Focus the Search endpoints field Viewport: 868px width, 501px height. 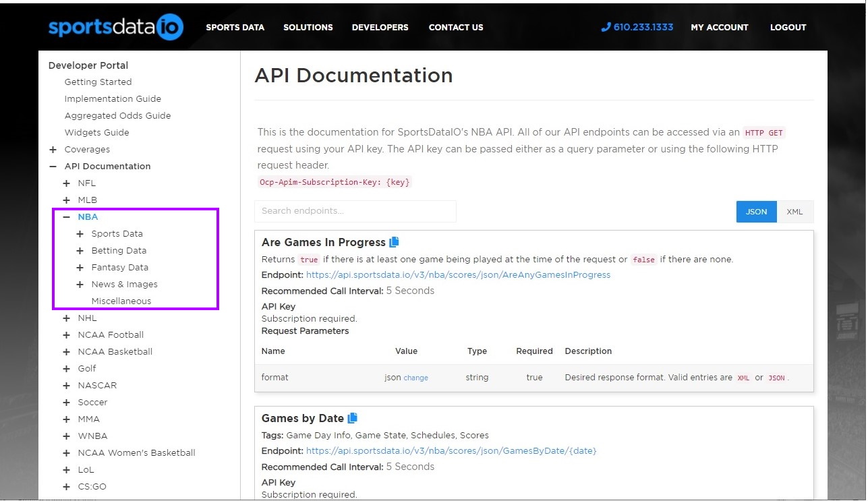[x=355, y=211]
